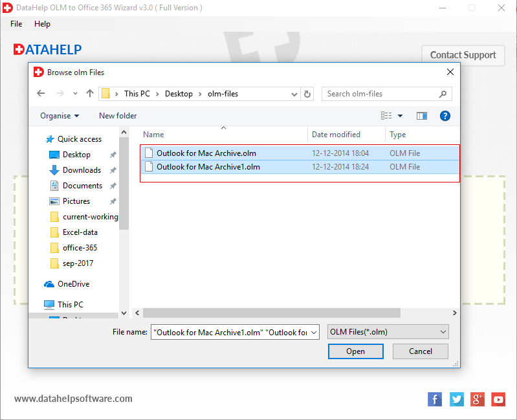
Task: Open the DataHelp YouTube icon
Action: pyautogui.click(x=498, y=399)
